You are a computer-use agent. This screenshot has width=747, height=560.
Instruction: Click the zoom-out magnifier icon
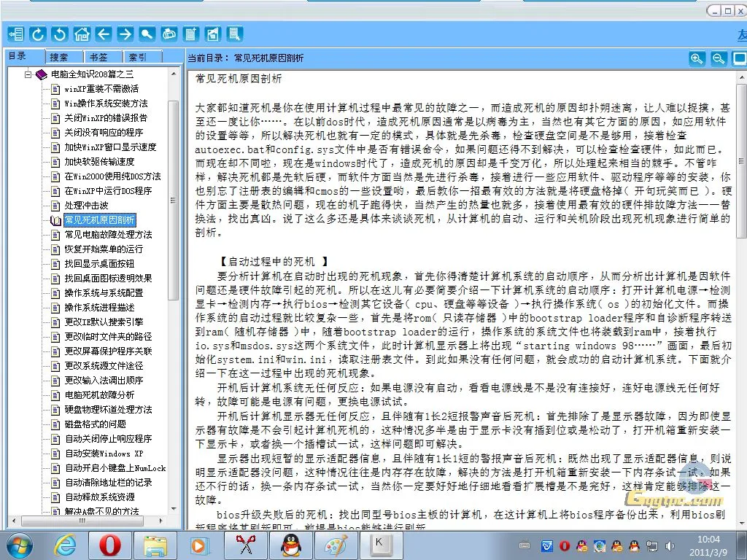tap(719, 59)
